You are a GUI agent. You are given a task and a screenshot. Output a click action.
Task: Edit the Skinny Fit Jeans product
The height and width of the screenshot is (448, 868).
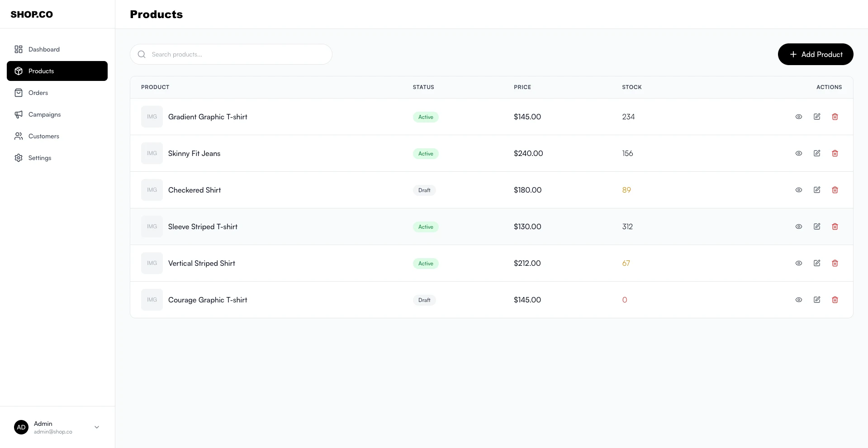(x=817, y=153)
